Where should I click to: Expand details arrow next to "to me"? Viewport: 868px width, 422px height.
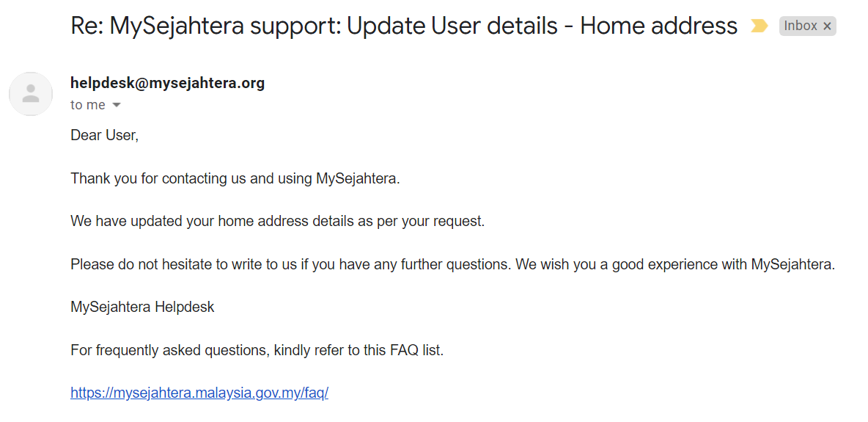point(116,105)
